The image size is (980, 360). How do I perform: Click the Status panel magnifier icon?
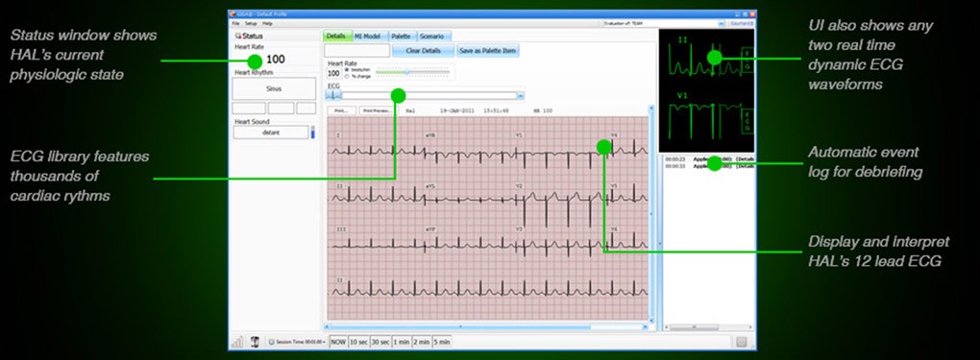click(x=237, y=36)
